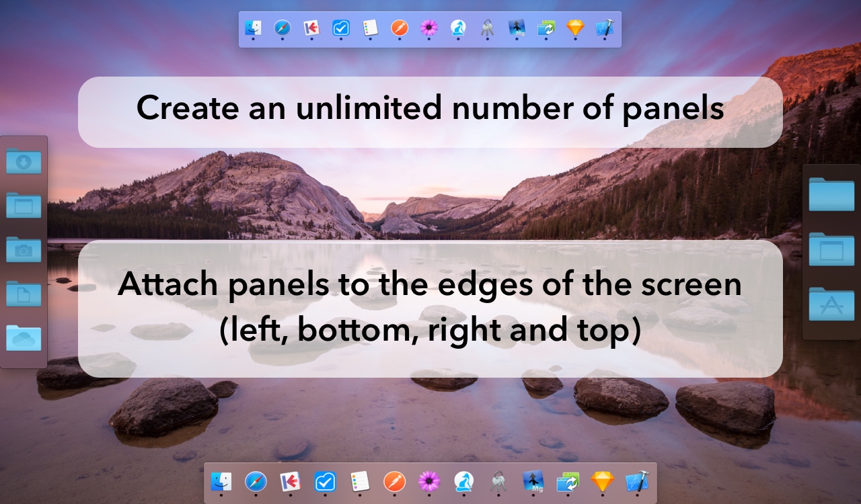Open the cloud folder in left panel
The image size is (861, 504).
click(24, 338)
